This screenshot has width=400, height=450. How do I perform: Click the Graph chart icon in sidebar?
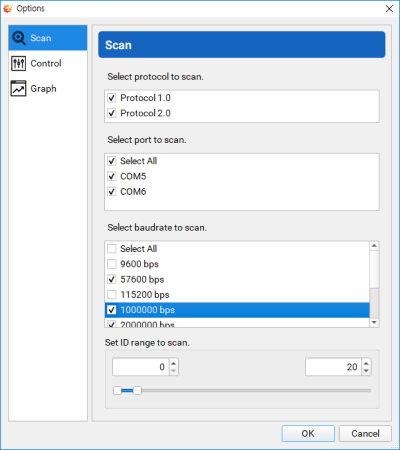(18, 89)
